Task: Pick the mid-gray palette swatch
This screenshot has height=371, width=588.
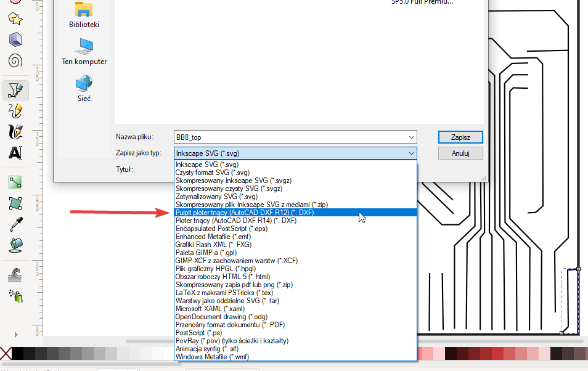Action: 76,353
